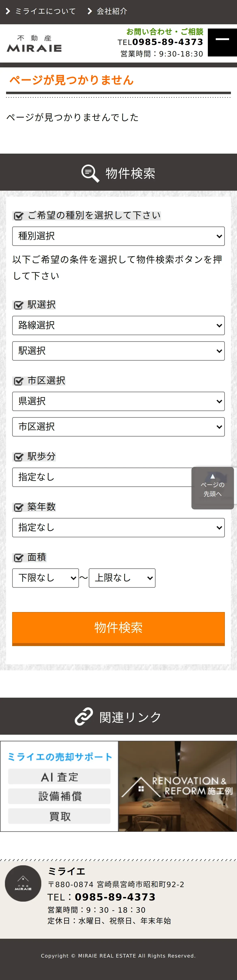
Task: Click the round MIRAIE footer logo
Action: pyautogui.click(x=23, y=883)
